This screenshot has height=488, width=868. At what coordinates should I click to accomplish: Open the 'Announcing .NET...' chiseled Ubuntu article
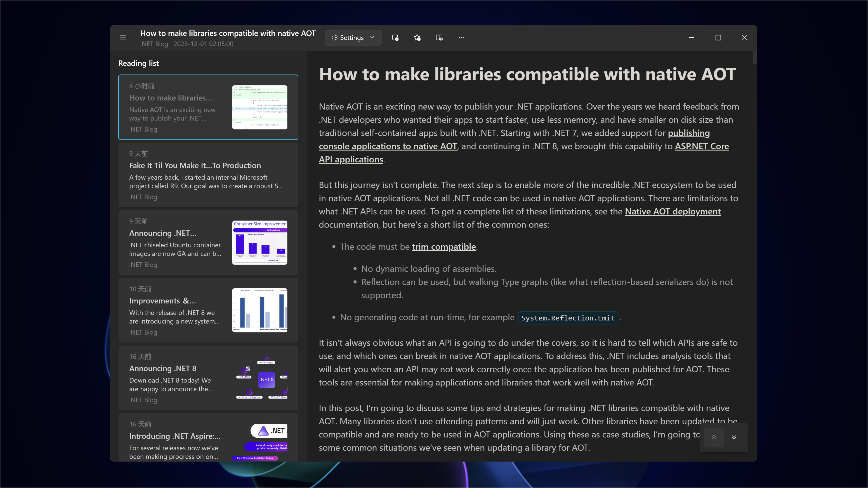coord(208,242)
